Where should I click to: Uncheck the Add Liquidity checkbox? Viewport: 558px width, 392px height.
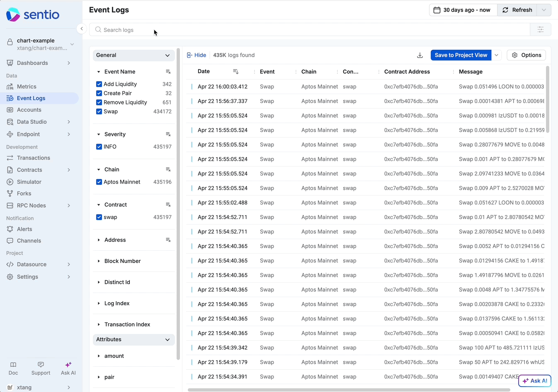pos(99,84)
